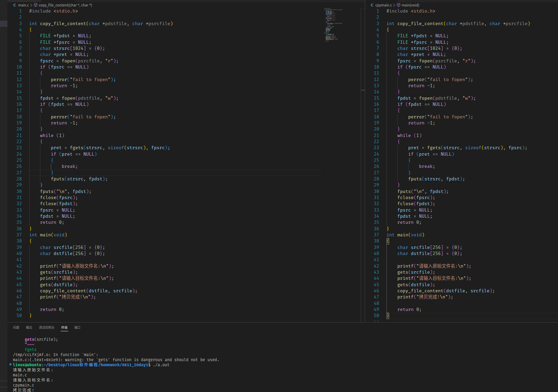The image size is (558, 392).
Task: Click the function cube icon before copy_file_content breadcrumb
Action: (x=36, y=5)
